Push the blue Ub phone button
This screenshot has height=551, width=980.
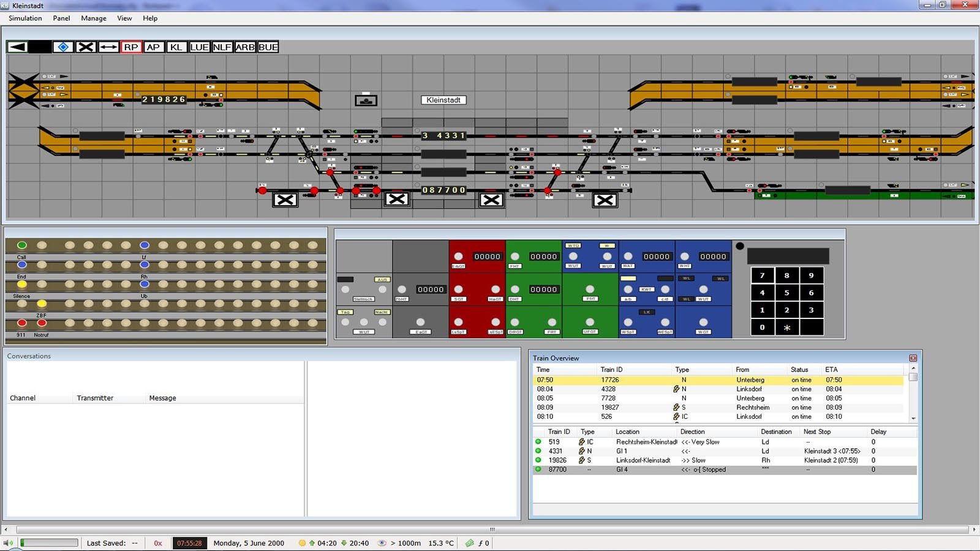[x=145, y=284]
